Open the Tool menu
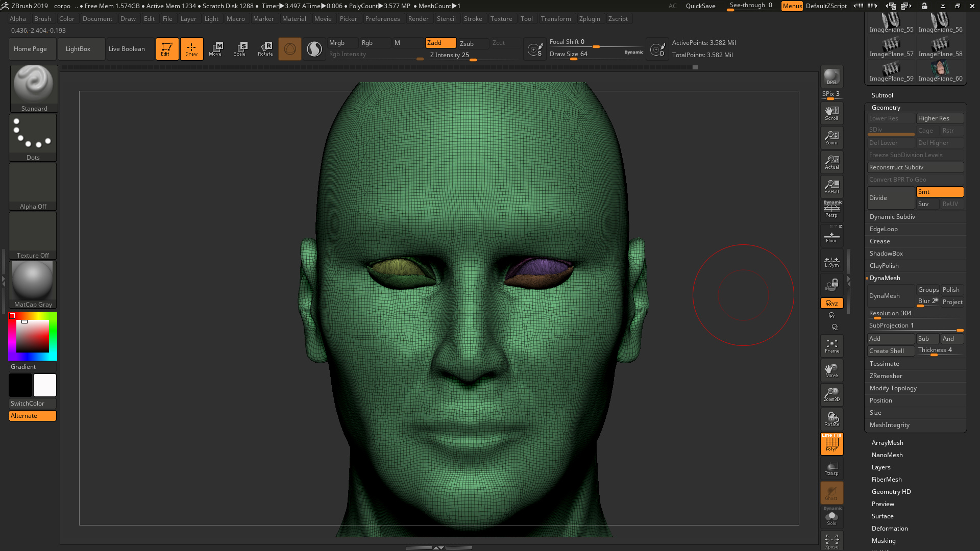 527,18
